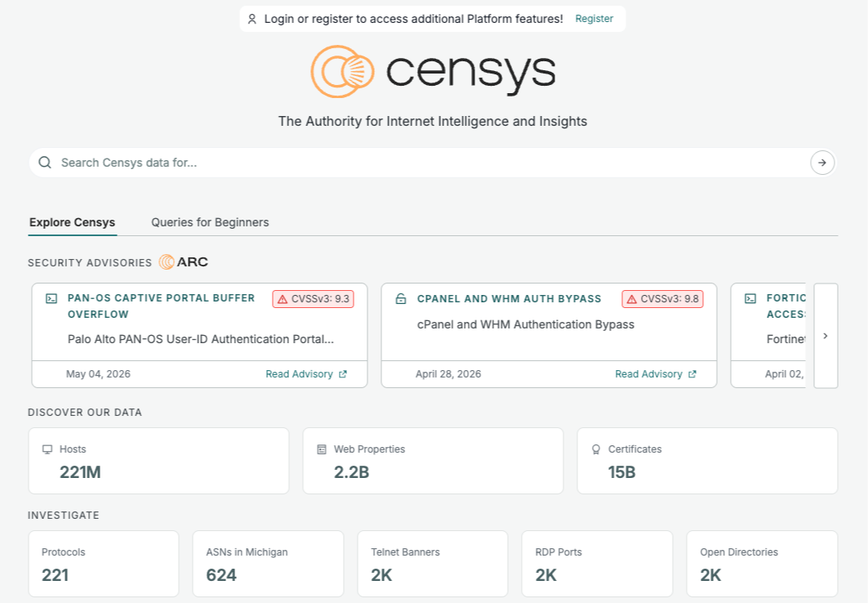This screenshot has height=603, width=868.
Task: Click the CVSSv3: 9.8 severity badge
Action: point(662,299)
